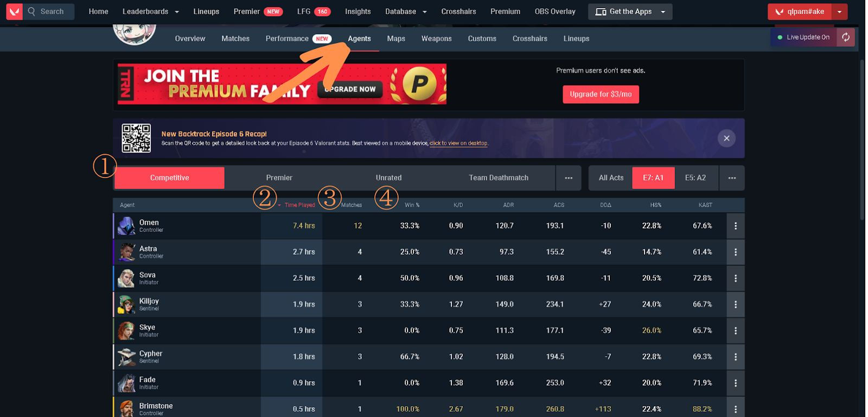Click the refresh icon next to Live Update
868x417 pixels.
(x=846, y=37)
